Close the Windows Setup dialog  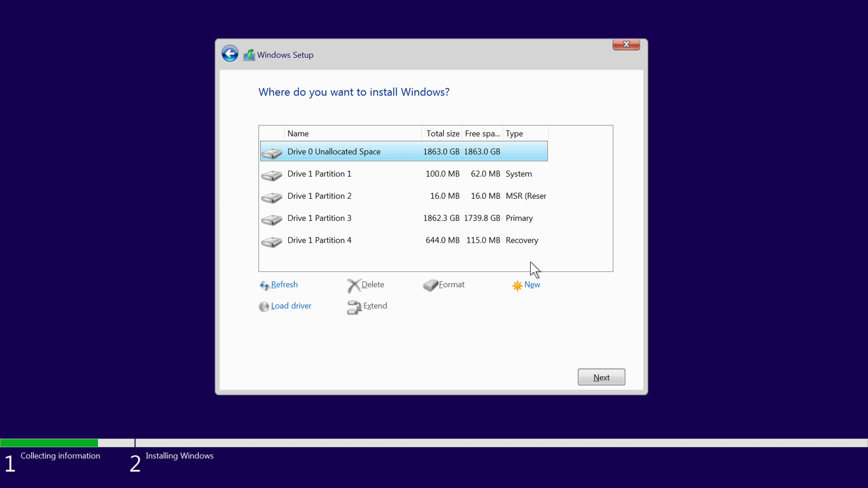click(626, 45)
